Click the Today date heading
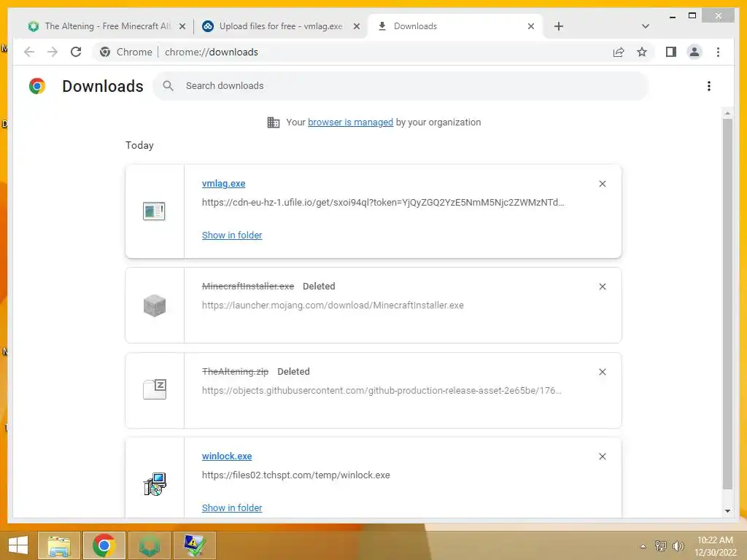Image resolution: width=747 pixels, height=560 pixels. pos(139,145)
